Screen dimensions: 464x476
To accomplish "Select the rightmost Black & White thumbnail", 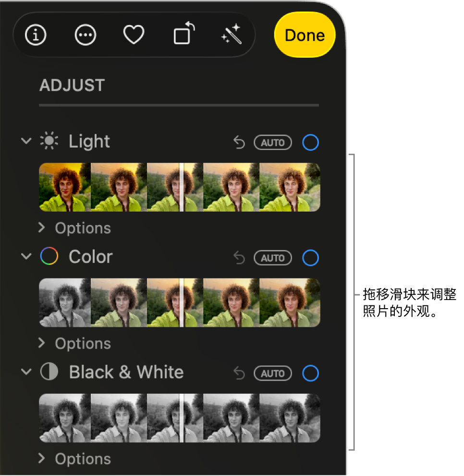I will (x=290, y=418).
